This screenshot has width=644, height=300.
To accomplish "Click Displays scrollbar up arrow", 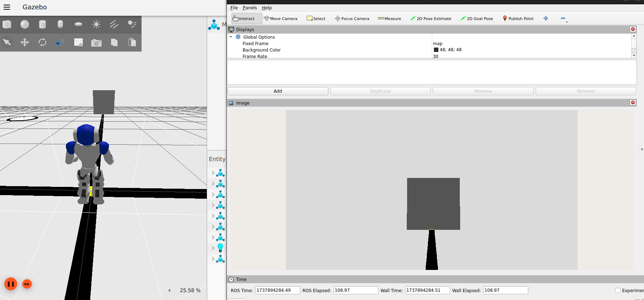I will tap(634, 36).
